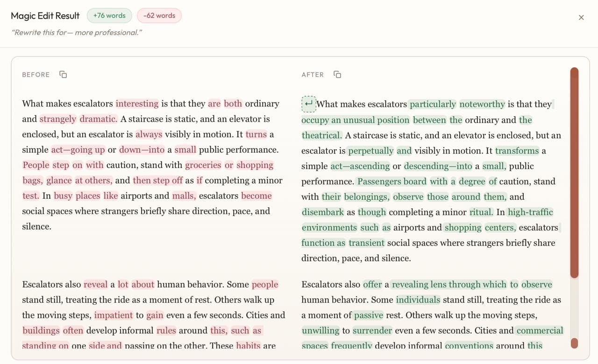
Task: Click the line-break marker icon in AFTER text
Action: pos(309,104)
